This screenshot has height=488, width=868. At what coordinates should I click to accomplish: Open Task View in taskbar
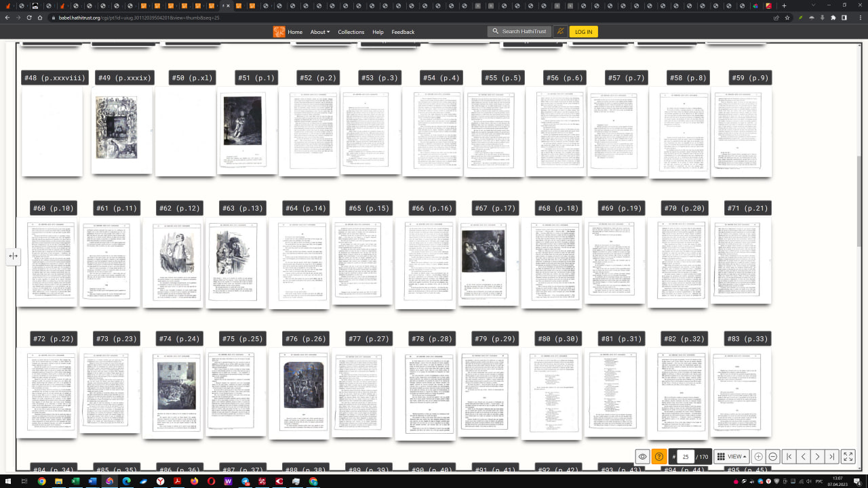pyautogui.click(x=23, y=481)
